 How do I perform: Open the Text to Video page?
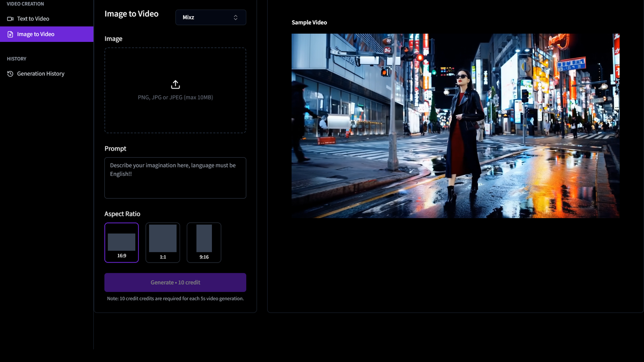(x=33, y=19)
